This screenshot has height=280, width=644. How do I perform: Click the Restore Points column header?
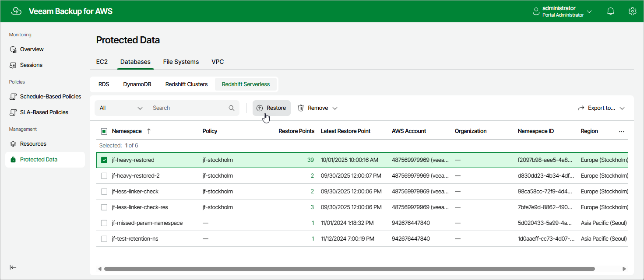(x=296, y=131)
